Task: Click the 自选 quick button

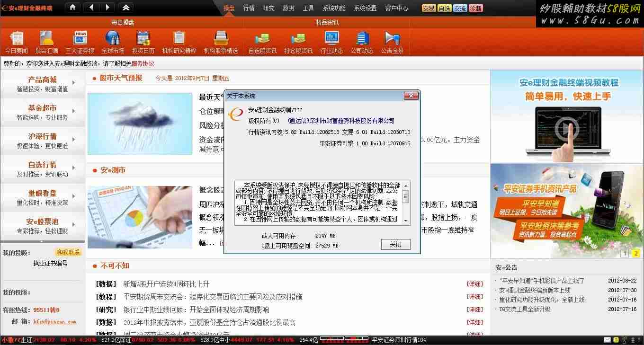Action: [445, 8]
